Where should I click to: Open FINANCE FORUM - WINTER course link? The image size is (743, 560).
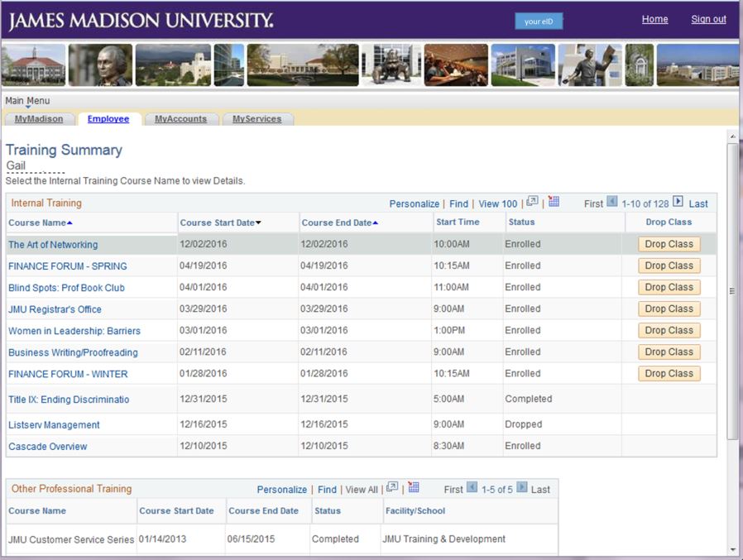point(68,374)
